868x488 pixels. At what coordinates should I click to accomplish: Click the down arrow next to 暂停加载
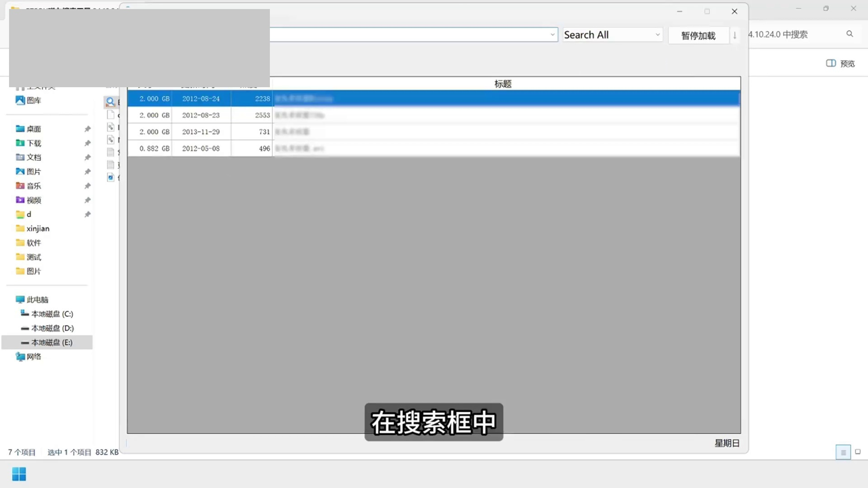pos(735,35)
